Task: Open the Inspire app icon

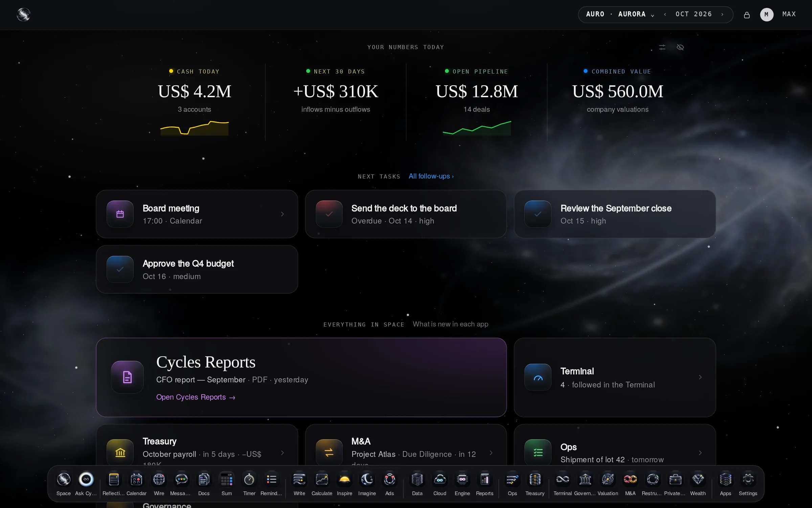Action: coord(344,480)
